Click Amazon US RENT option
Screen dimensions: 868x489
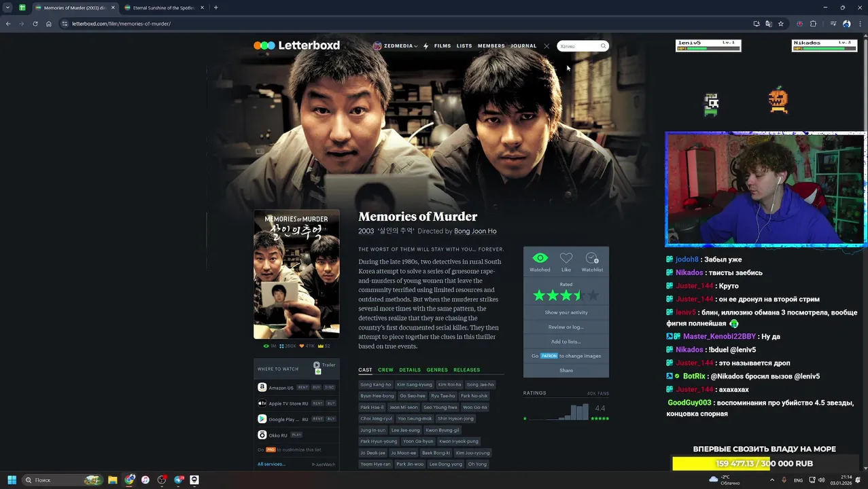tap(303, 387)
